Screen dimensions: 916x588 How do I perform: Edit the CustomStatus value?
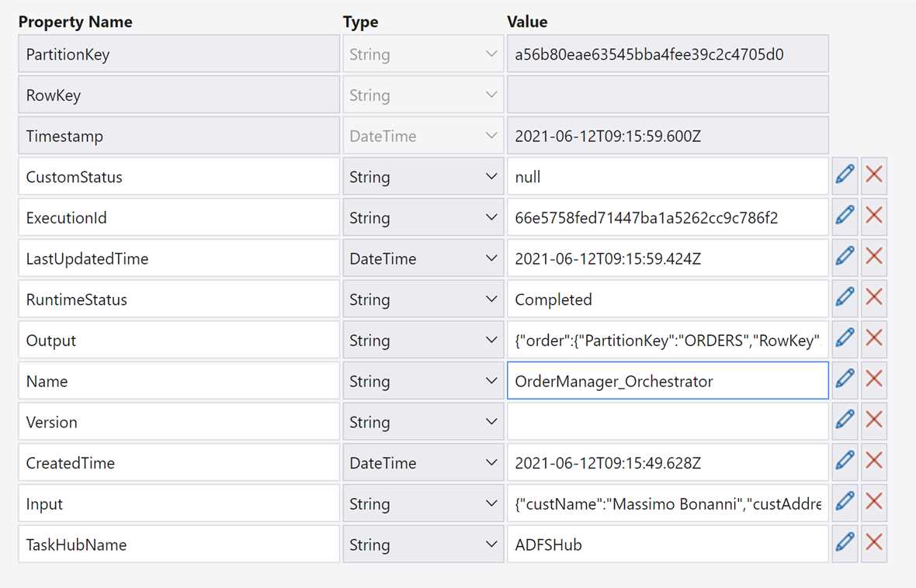(845, 175)
